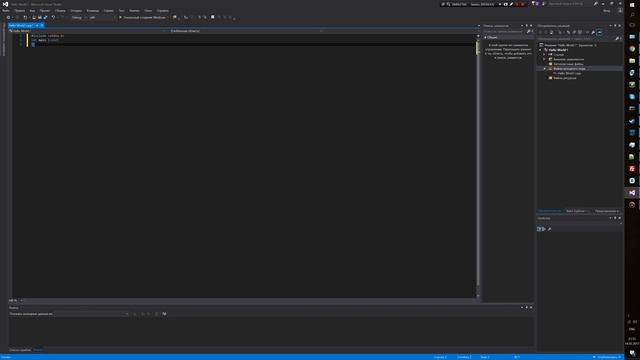Select the Заголовочные файлы folder
This screenshot has width=640, height=360.
click(x=566, y=64)
